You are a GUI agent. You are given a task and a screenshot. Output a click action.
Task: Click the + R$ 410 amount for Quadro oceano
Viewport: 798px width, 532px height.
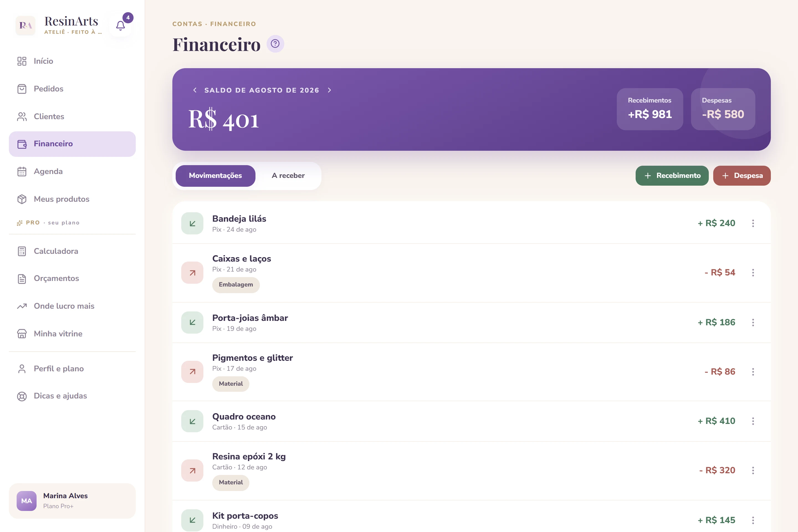click(x=716, y=421)
